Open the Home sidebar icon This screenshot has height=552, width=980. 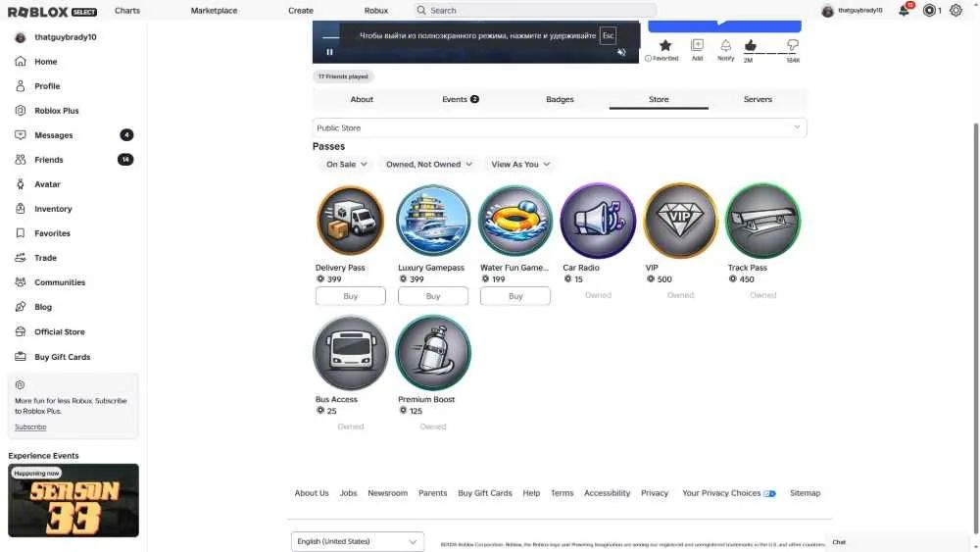coord(20,61)
